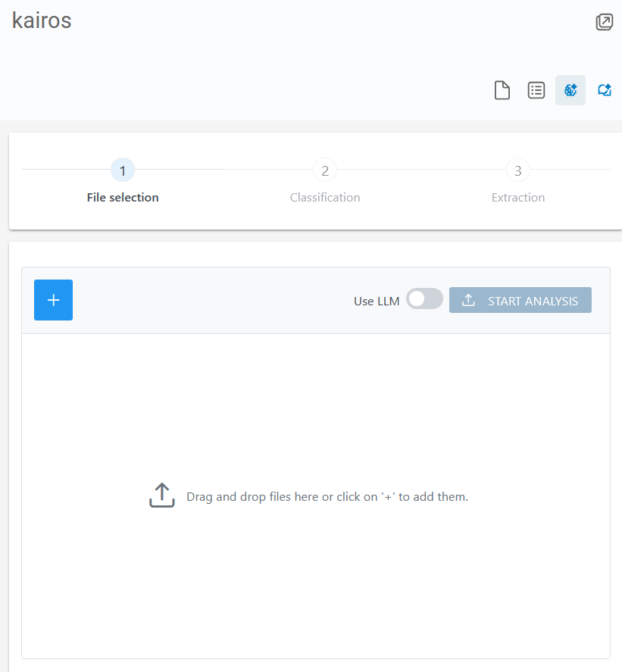Select step 3 circle
The width and height of the screenshot is (622, 672).
coord(518,170)
